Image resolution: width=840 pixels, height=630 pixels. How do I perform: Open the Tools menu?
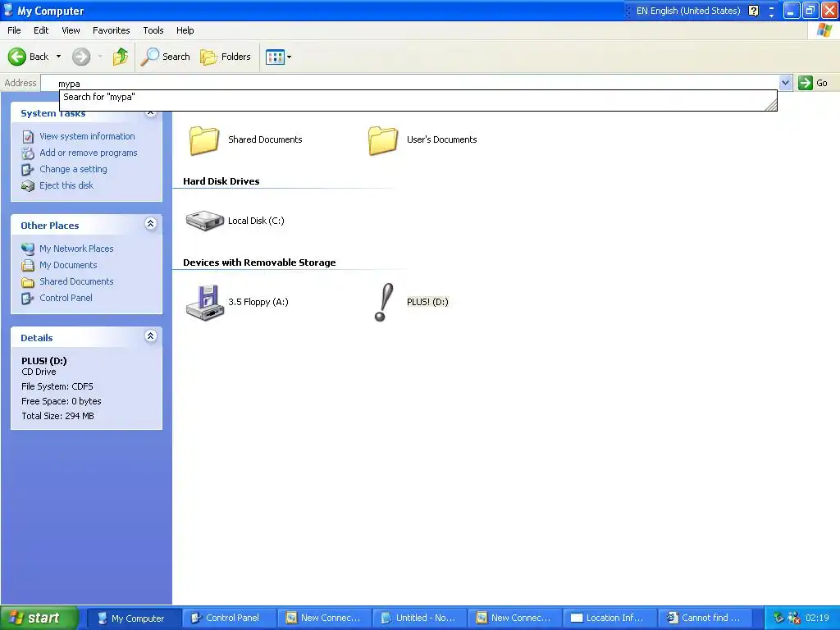point(153,30)
